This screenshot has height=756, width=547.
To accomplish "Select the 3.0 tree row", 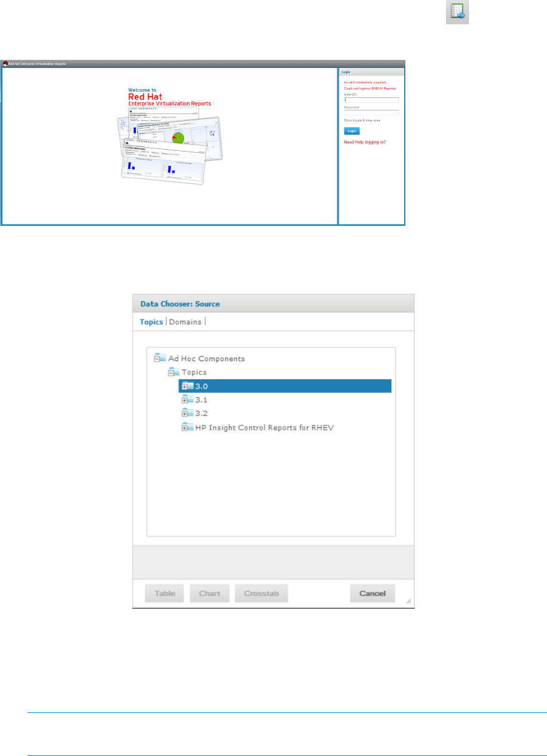I will pos(285,386).
